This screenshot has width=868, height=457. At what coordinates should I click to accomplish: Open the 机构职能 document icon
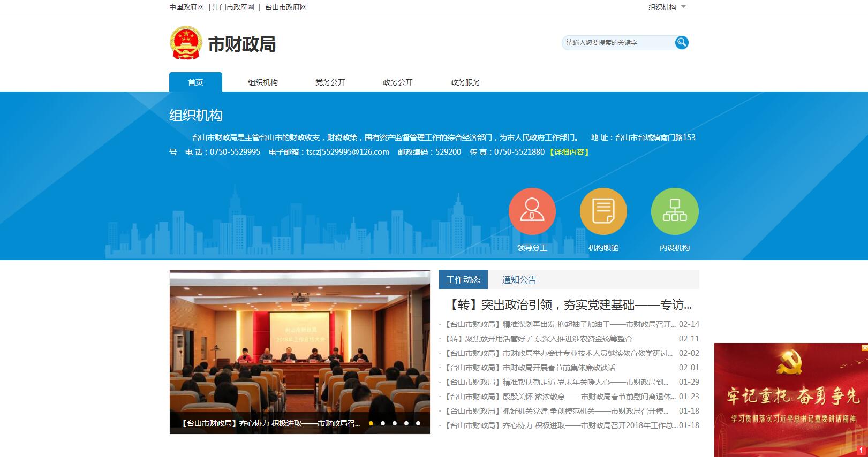click(603, 211)
